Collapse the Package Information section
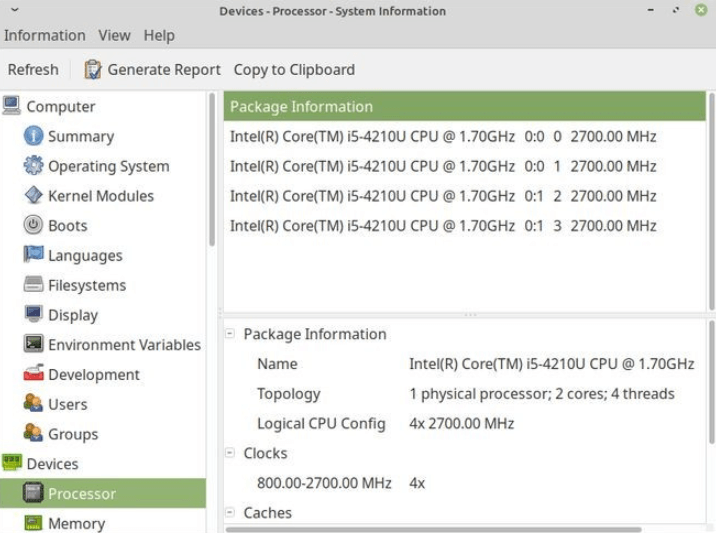This screenshot has height=533, width=716. (230, 335)
